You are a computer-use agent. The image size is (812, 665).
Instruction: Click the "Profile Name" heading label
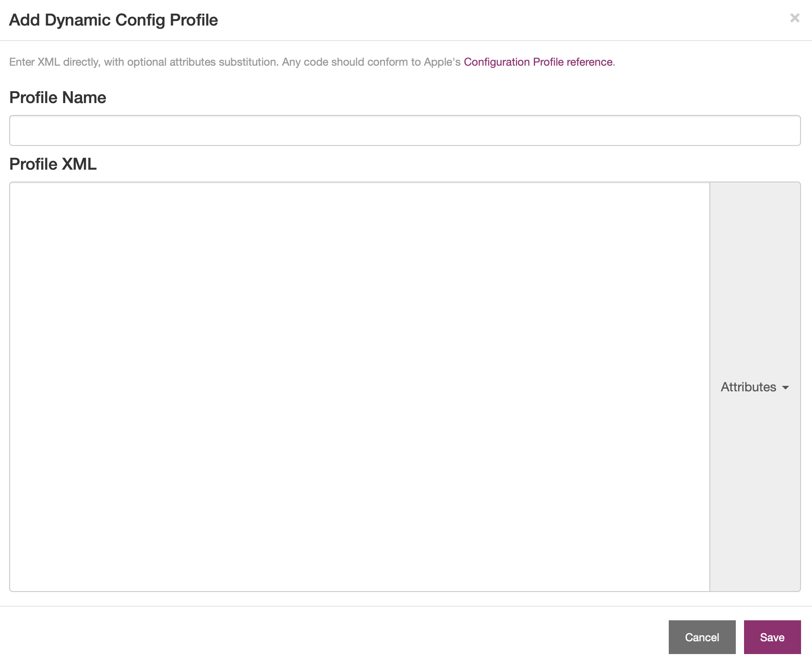point(58,98)
